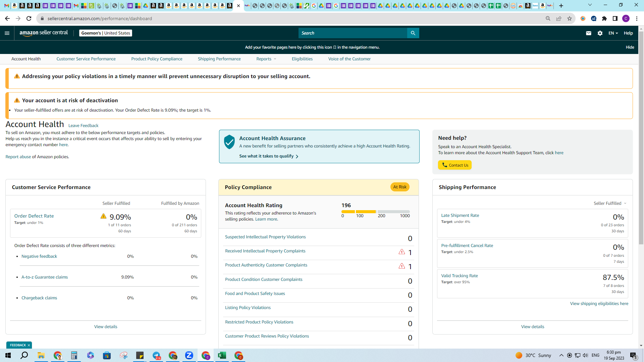Open Telegram from the taskbar

tap(156, 355)
